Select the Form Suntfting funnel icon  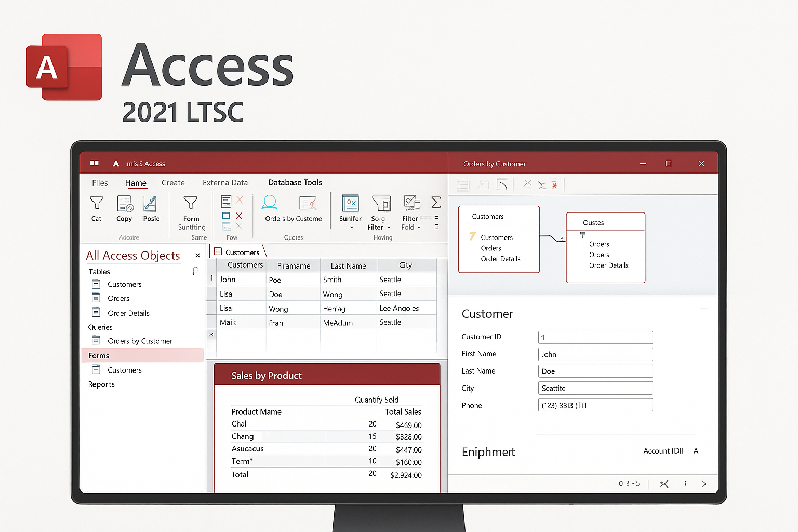coord(191,203)
